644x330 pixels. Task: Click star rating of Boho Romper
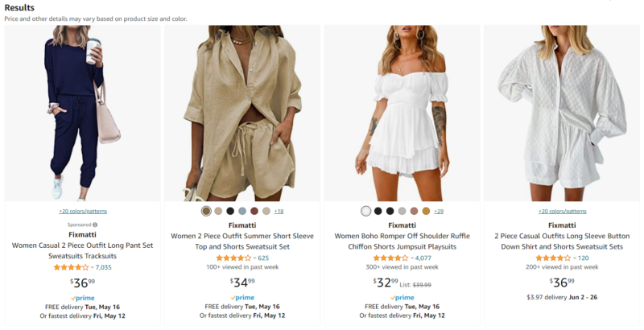pos(392,258)
